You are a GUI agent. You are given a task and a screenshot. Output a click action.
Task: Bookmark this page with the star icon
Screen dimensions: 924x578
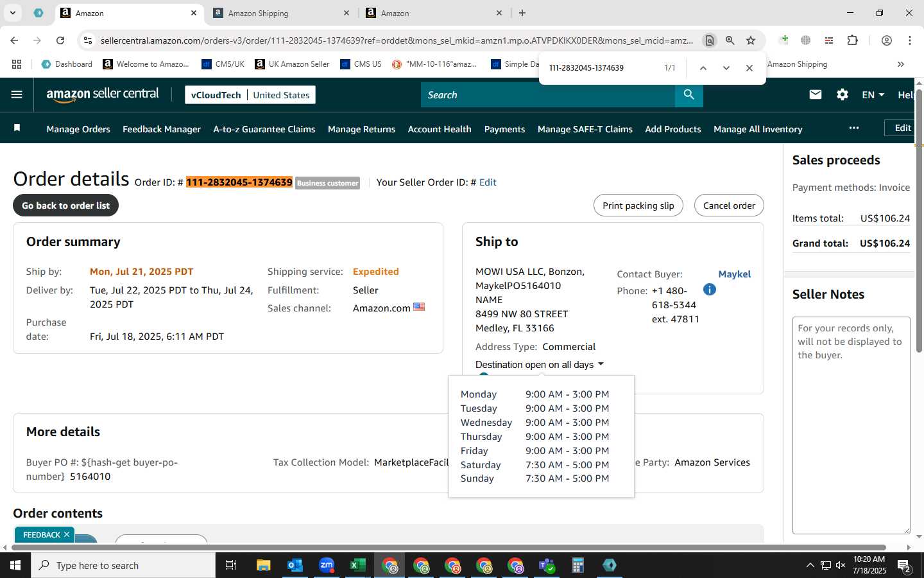click(x=751, y=40)
